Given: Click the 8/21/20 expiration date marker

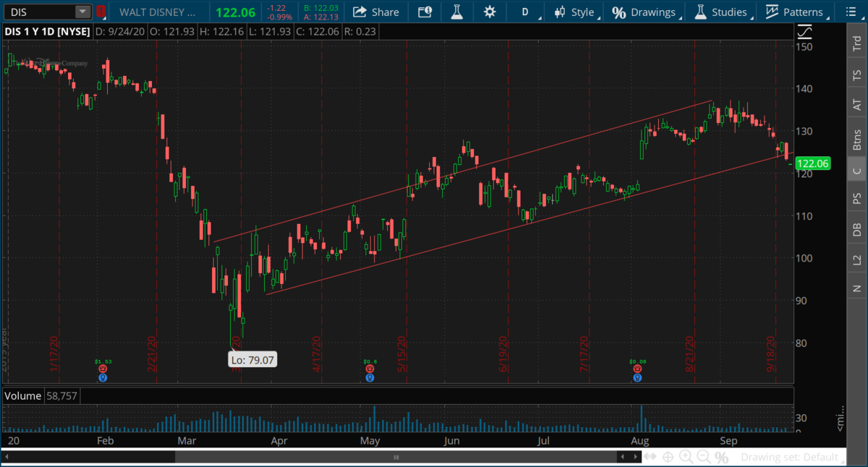Looking at the screenshot, I should point(691,354).
